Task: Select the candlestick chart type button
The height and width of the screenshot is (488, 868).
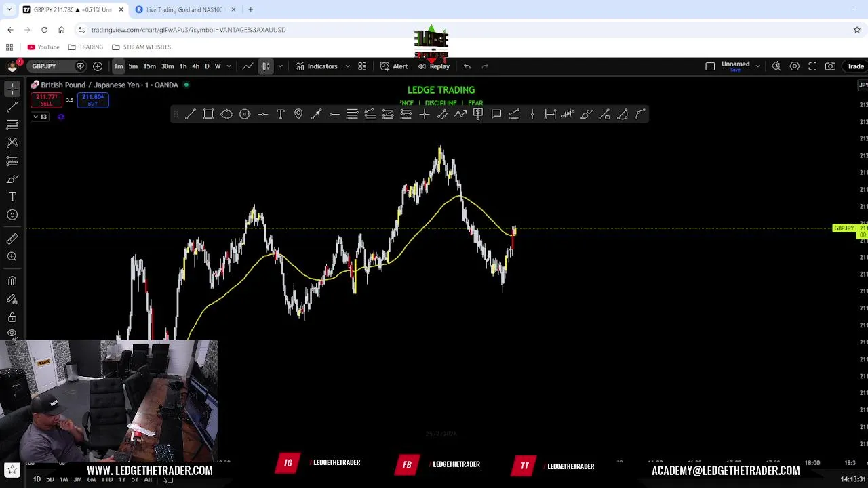Action: click(x=266, y=66)
